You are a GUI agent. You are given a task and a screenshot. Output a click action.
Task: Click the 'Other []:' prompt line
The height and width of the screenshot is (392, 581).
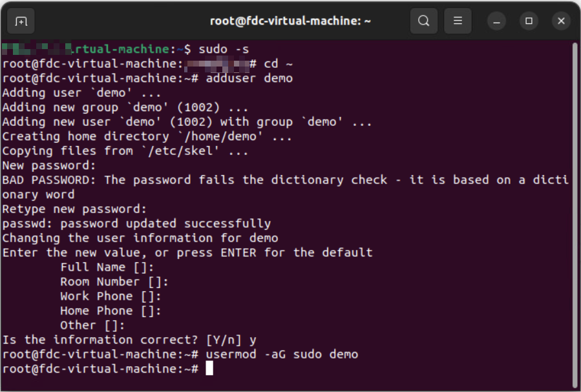(x=92, y=325)
